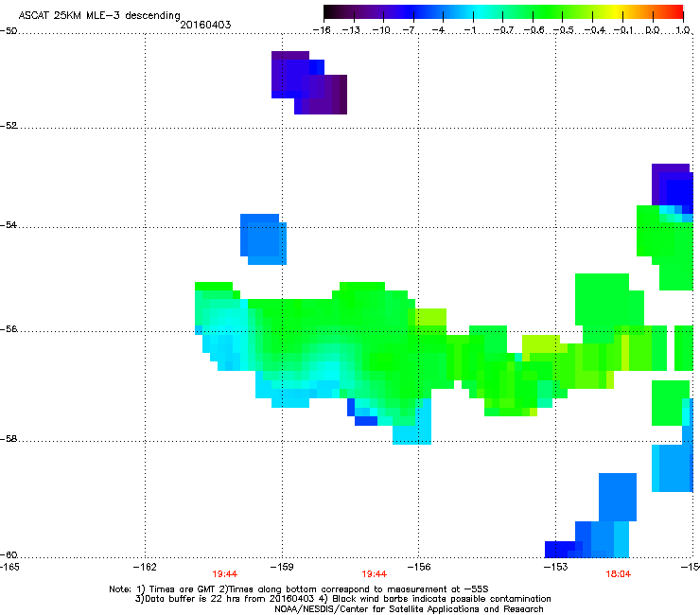Select the -0.6 colorbar label

point(534,30)
